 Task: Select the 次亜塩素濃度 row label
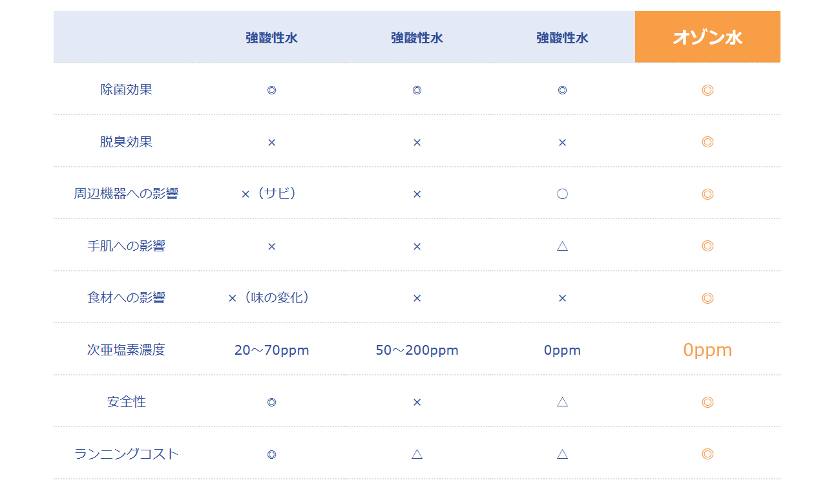(x=127, y=350)
